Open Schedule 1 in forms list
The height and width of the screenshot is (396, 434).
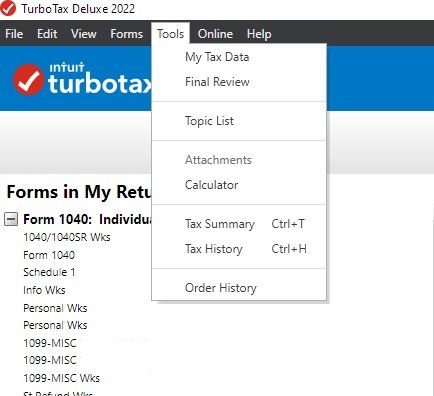pos(49,272)
